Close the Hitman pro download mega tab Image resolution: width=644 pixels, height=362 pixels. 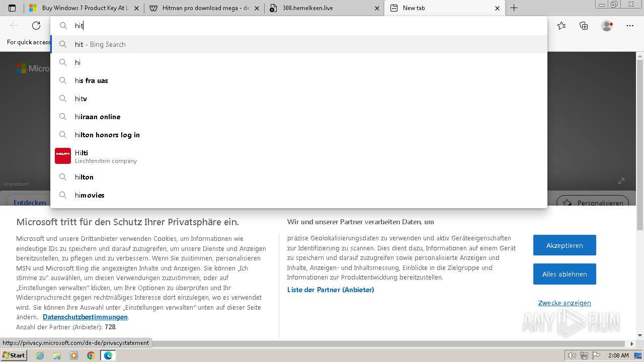257,8
